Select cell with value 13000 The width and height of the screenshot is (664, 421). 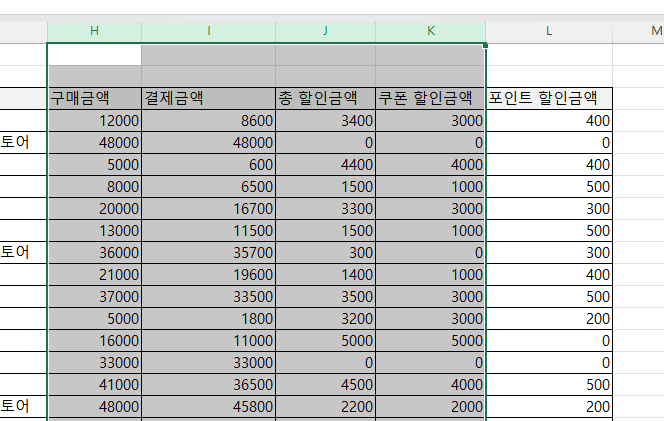pos(95,231)
